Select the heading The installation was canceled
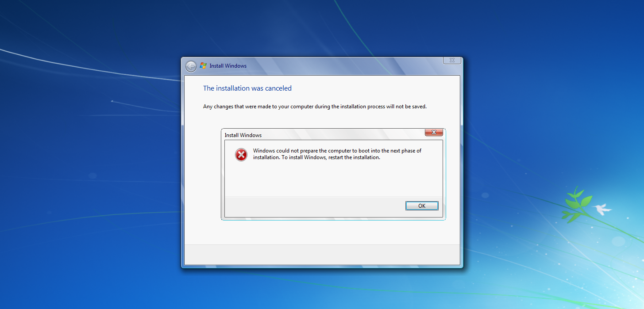The height and width of the screenshot is (309, 644). point(247,88)
